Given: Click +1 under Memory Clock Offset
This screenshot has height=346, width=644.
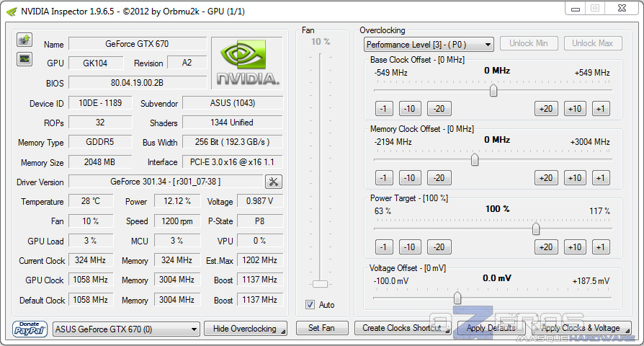Looking at the screenshot, I should tap(601, 178).
